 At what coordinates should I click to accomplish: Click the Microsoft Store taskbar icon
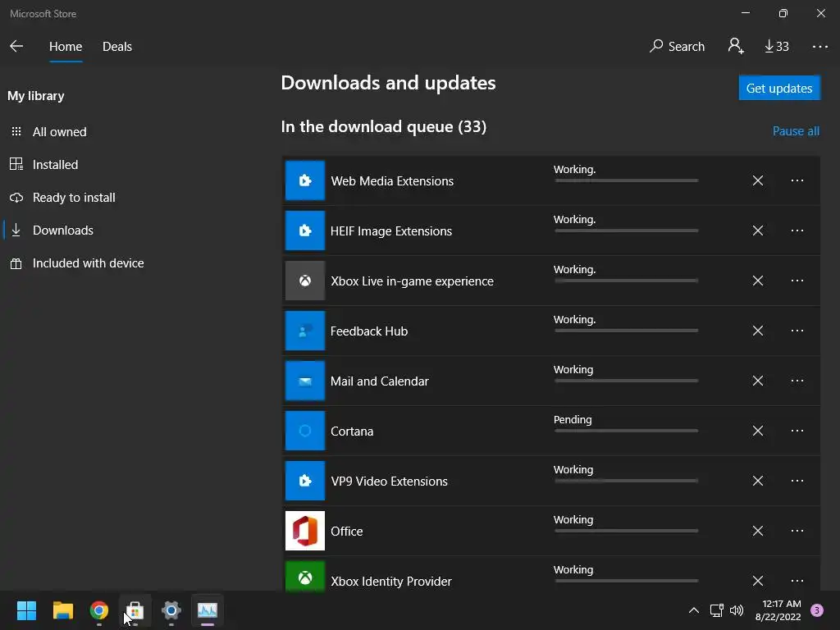(x=135, y=610)
